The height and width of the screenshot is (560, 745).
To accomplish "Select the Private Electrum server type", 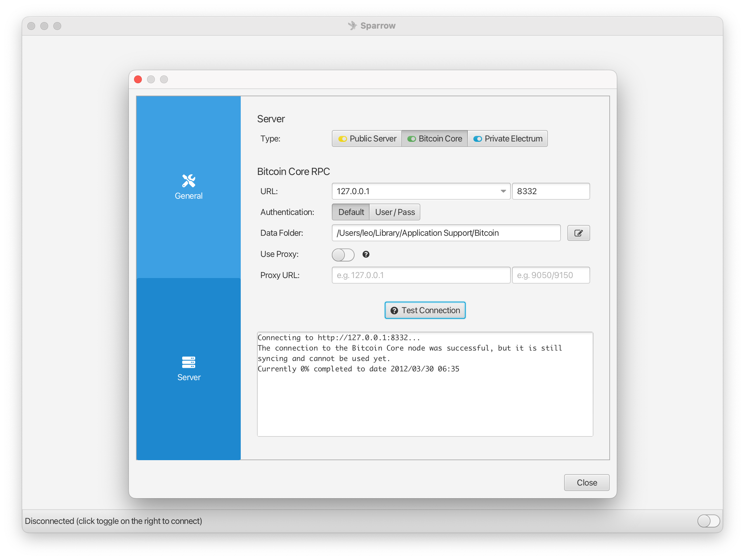I will tap(508, 139).
